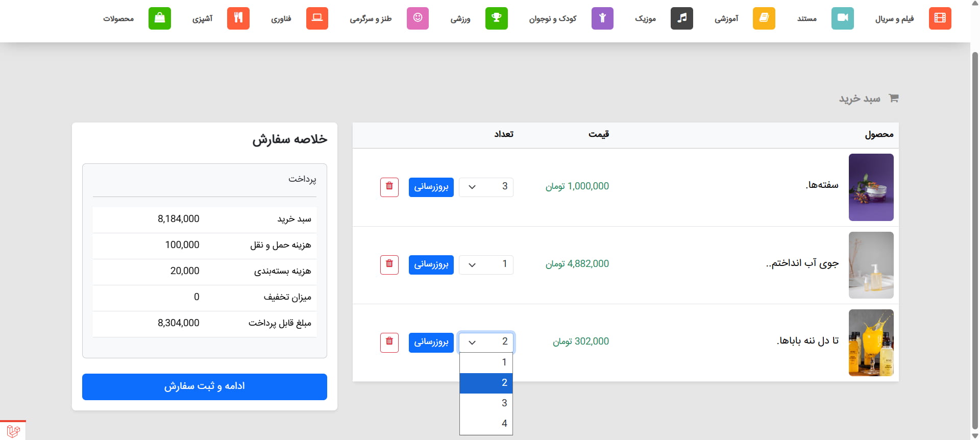Click the طنز و سرگرمی menu label
The height and width of the screenshot is (440, 980).
371,19
